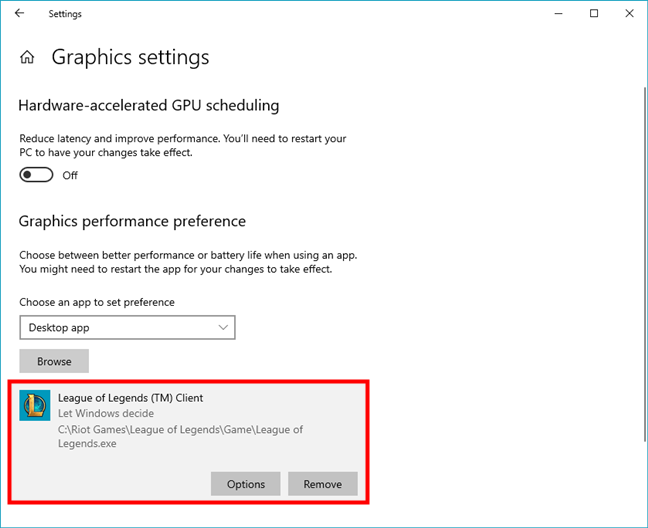The width and height of the screenshot is (648, 528).
Task: Close the Settings window
Action: 629,14
